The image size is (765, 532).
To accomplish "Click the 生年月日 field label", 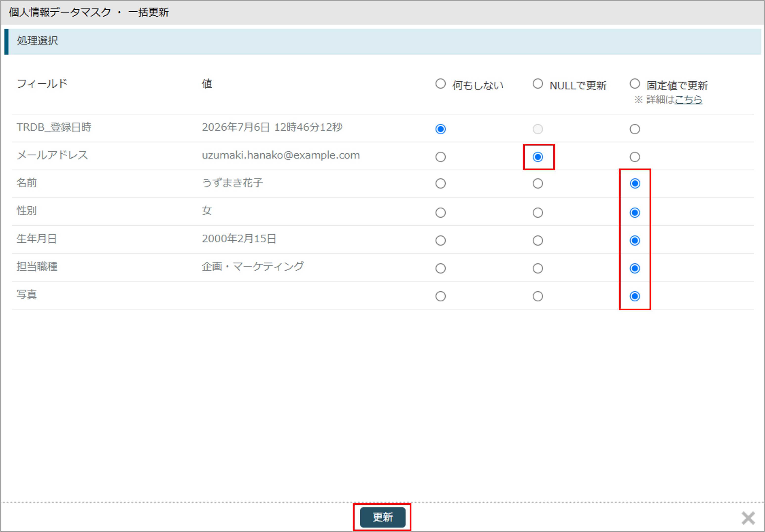I will coord(37,238).
